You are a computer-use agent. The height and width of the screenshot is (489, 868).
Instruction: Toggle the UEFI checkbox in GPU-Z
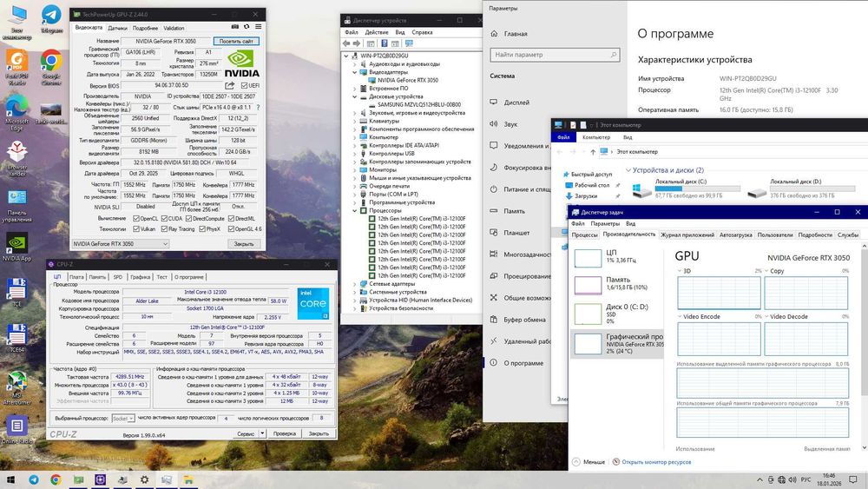pyautogui.click(x=244, y=85)
